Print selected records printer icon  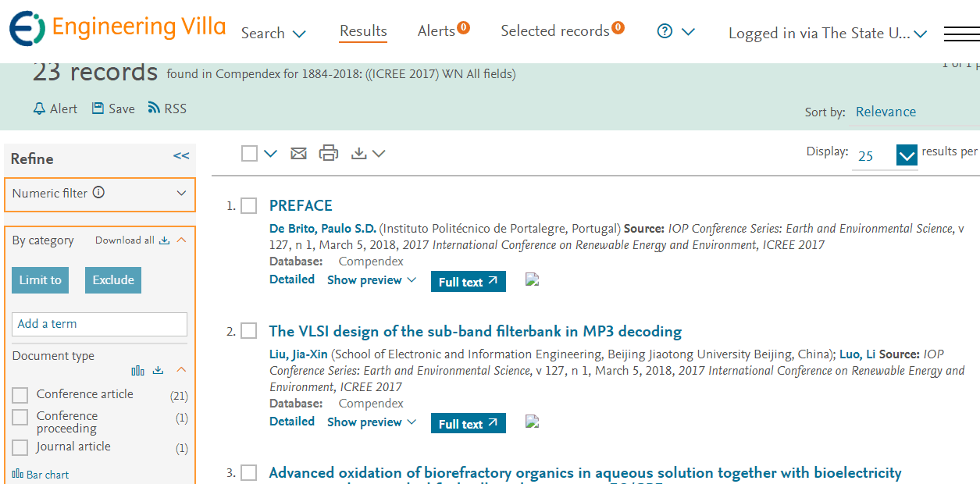[329, 154]
